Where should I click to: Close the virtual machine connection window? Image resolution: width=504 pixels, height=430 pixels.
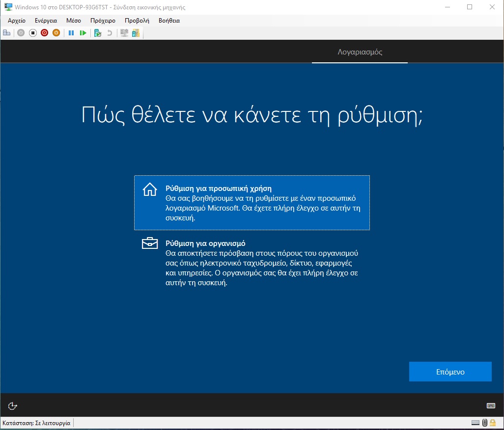[492, 7]
